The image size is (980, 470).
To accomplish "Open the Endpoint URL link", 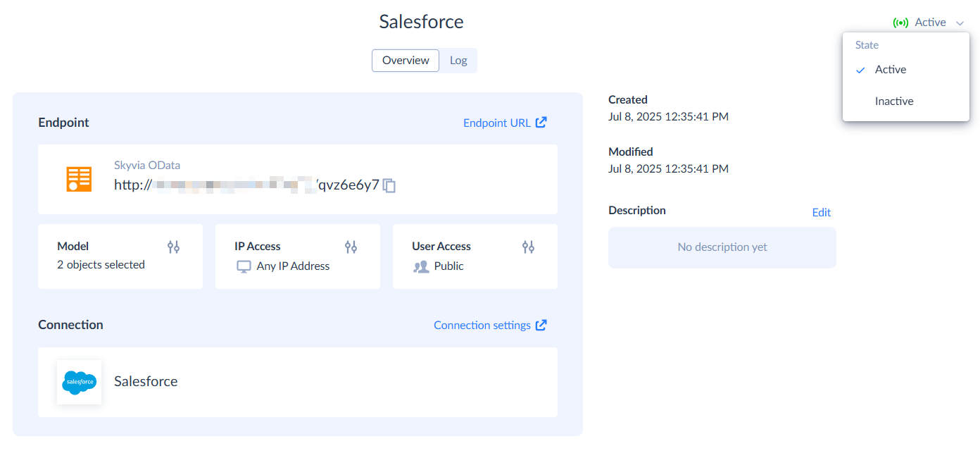I will coord(497,123).
